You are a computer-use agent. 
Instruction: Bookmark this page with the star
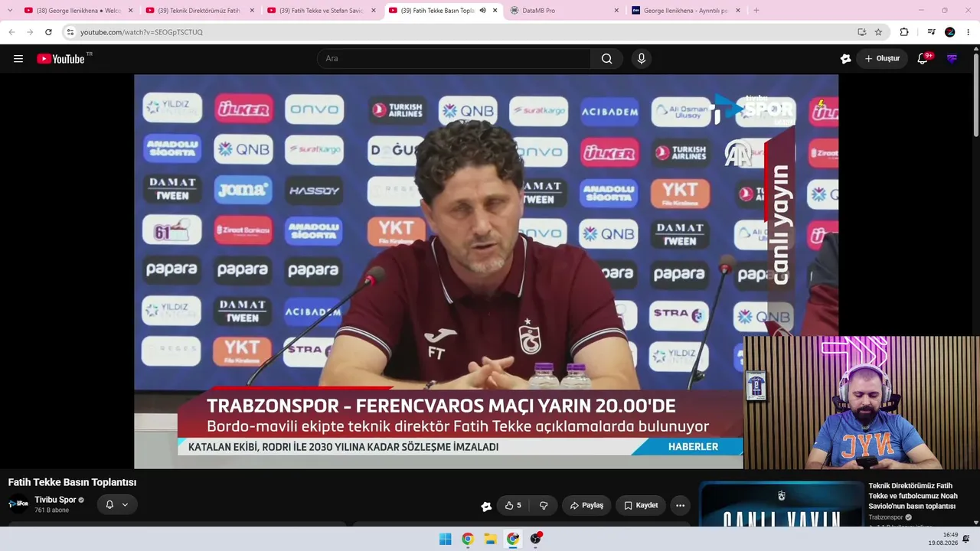coord(878,32)
